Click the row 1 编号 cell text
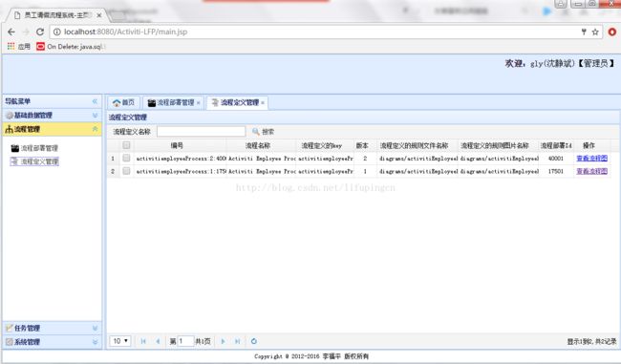 (x=181, y=159)
